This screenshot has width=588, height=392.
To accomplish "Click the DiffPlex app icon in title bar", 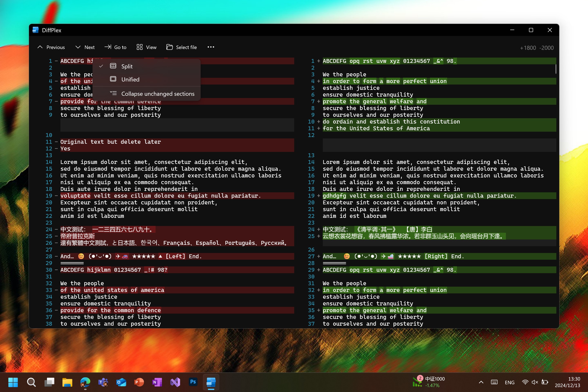I will 36,30.
